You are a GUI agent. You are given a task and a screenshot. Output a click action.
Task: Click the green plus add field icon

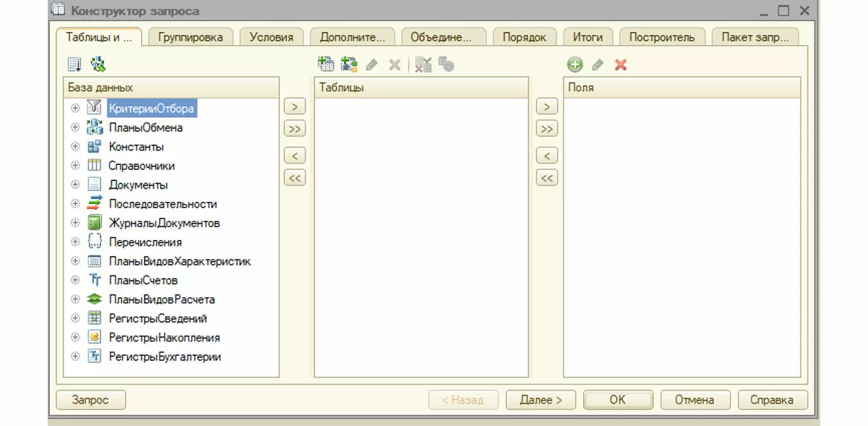pyautogui.click(x=574, y=65)
